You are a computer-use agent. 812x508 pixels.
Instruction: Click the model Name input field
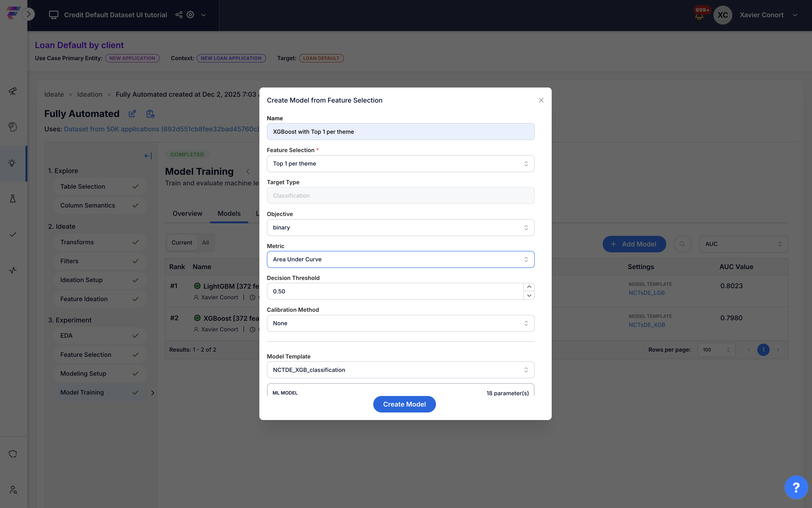(x=400, y=132)
